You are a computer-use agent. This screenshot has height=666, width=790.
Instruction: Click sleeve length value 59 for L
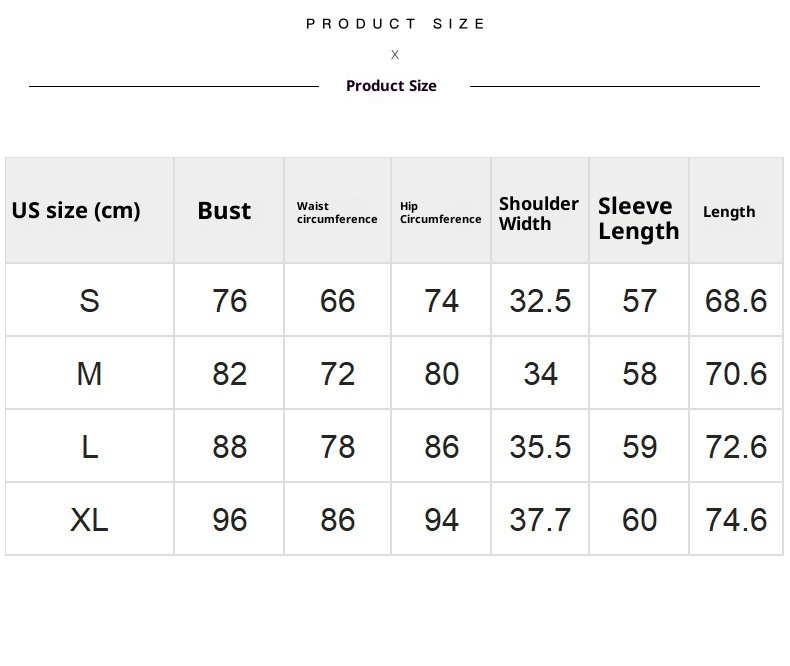point(639,447)
